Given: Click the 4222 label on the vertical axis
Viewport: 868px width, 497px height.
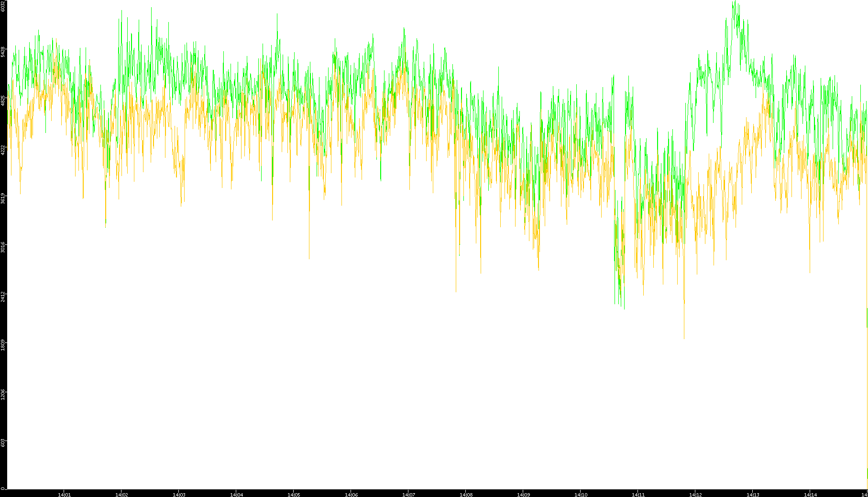Looking at the screenshot, I should pos(3,150).
